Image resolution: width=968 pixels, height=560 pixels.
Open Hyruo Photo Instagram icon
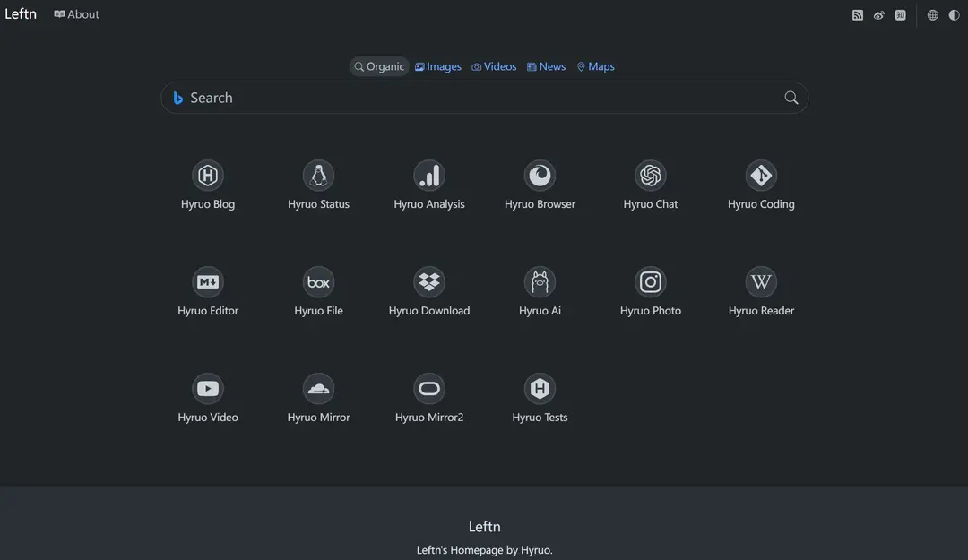pos(651,282)
